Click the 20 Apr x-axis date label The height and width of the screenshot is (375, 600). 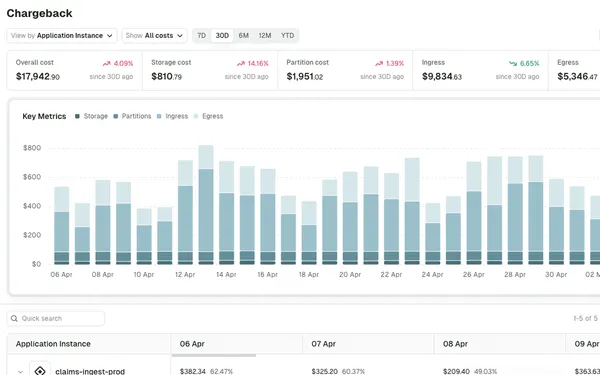(x=350, y=275)
